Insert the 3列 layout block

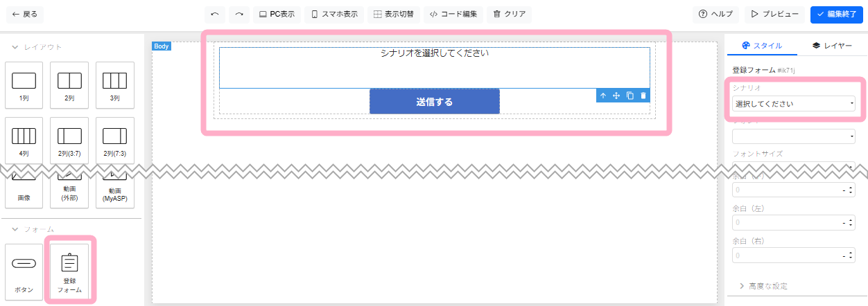114,84
